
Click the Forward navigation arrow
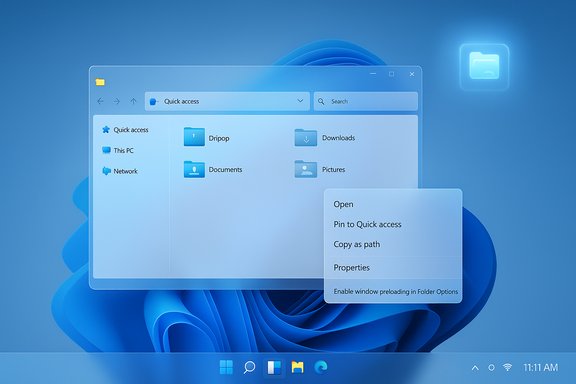116,101
